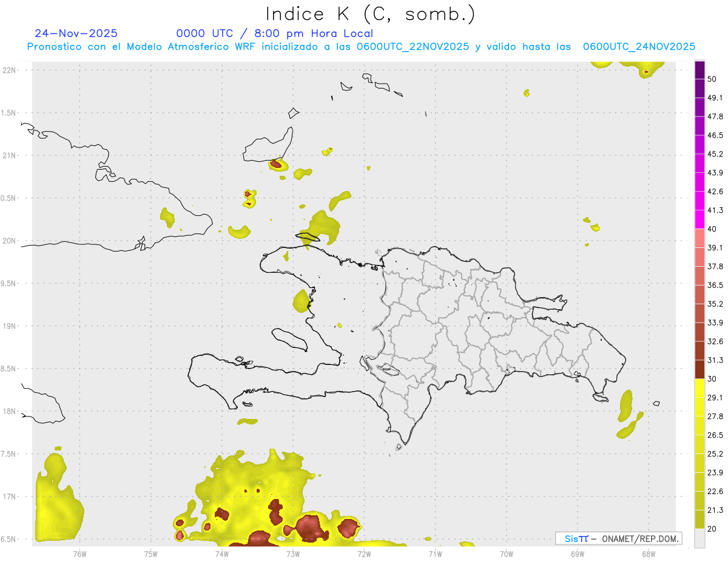Image resolution: width=728 pixels, height=562 pixels.
Task: Click the "20N" latitude label
Action: tap(10, 241)
